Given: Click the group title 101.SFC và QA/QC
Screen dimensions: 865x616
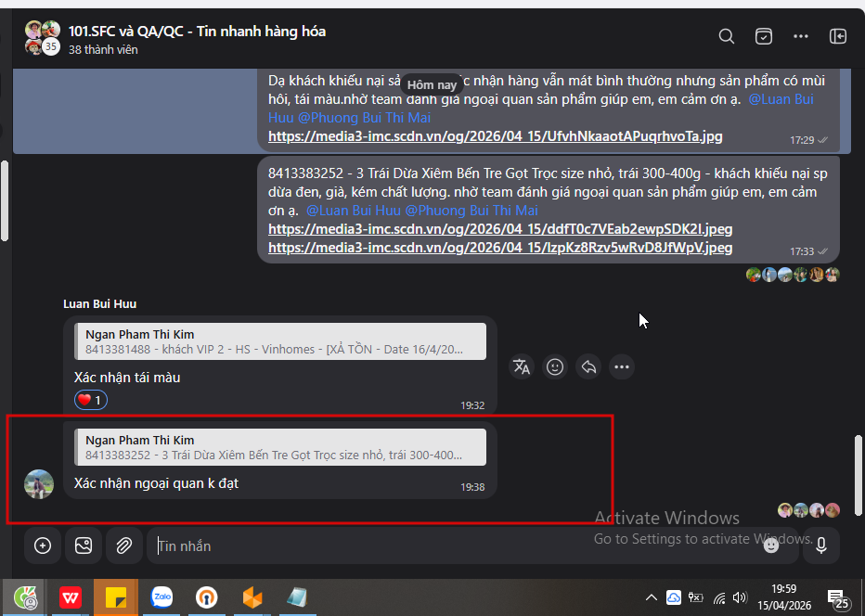Looking at the screenshot, I should [x=197, y=32].
